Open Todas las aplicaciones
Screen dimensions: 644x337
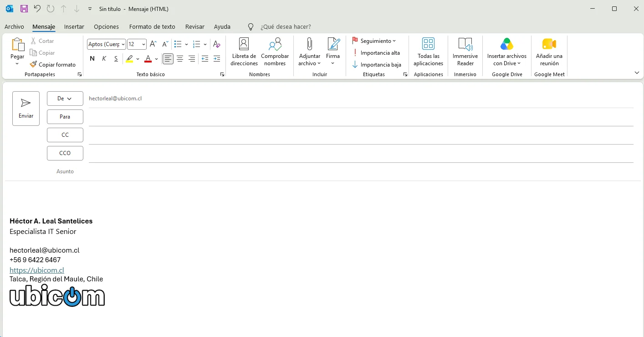point(428,52)
